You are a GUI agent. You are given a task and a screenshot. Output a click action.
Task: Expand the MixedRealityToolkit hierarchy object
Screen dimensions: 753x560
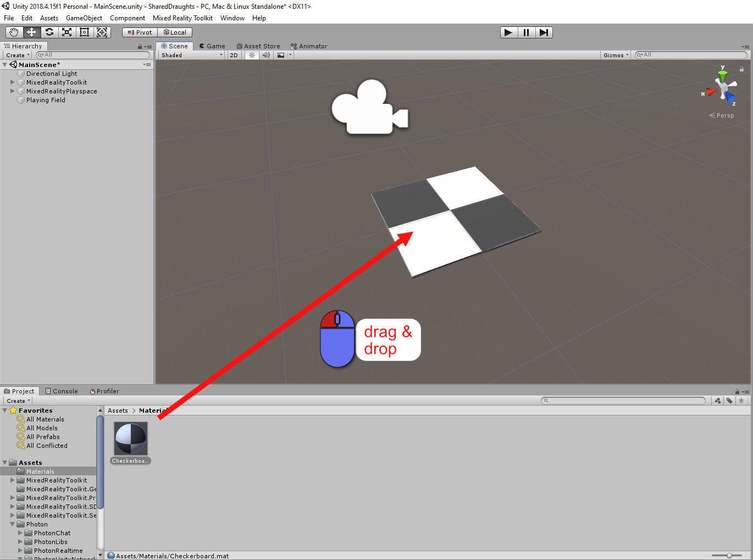tap(13, 82)
